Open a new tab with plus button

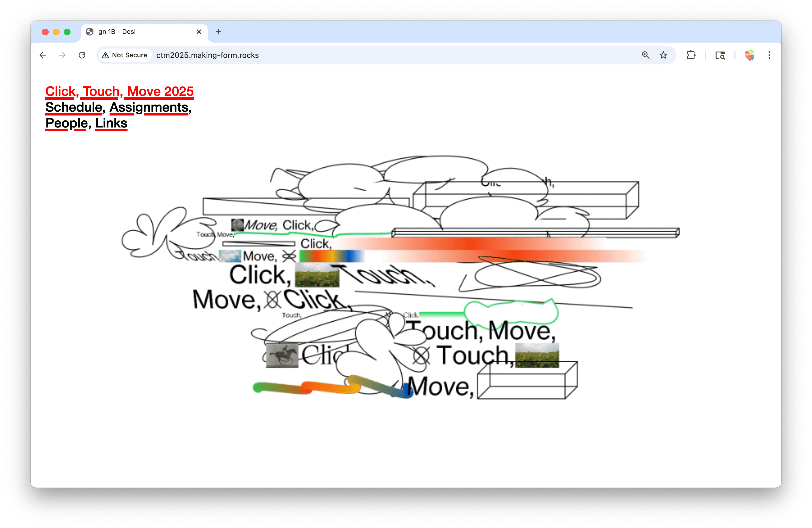click(x=219, y=32)
